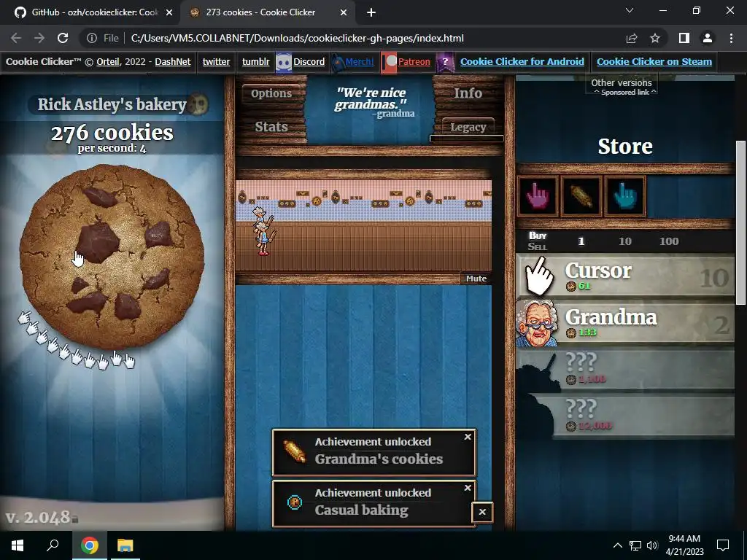747x560 pixels.
Task: Click the purple question mark banner icon
Action: click(x=446, y=63)
